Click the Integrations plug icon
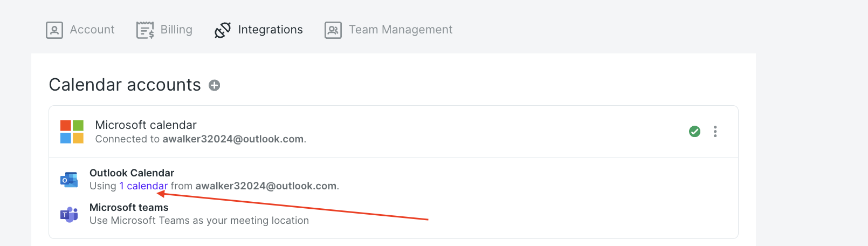The image size is (868, 246). point(223,30)
